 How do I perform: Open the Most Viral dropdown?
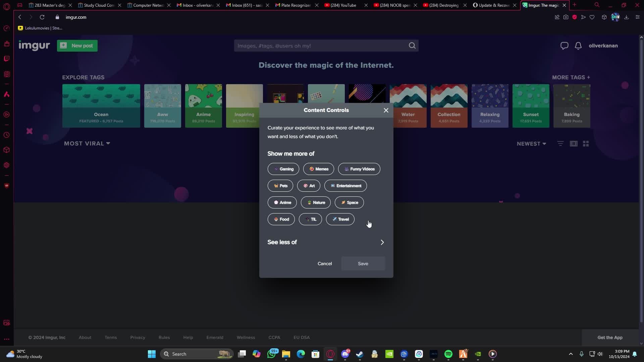click(x=87, y=143)
